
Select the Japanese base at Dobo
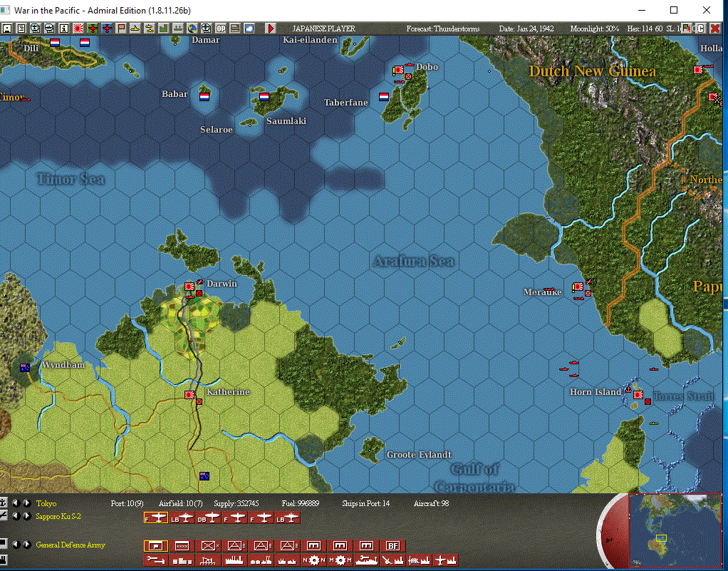399,71
